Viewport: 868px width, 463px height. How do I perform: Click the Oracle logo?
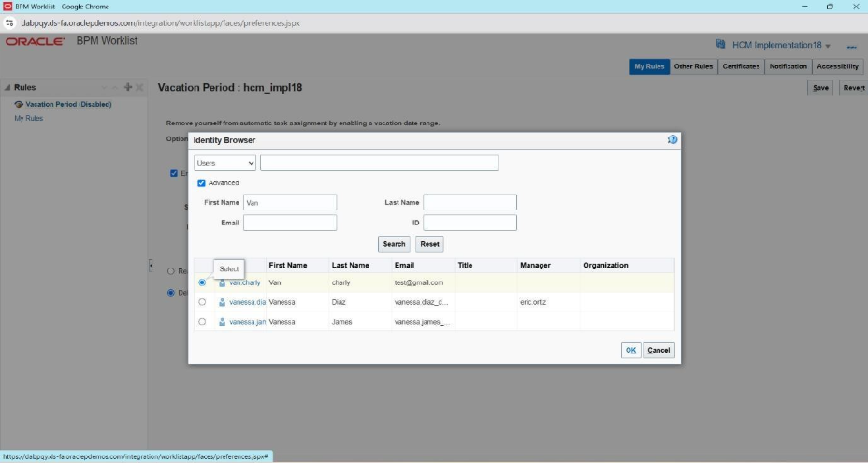[35, 41]
